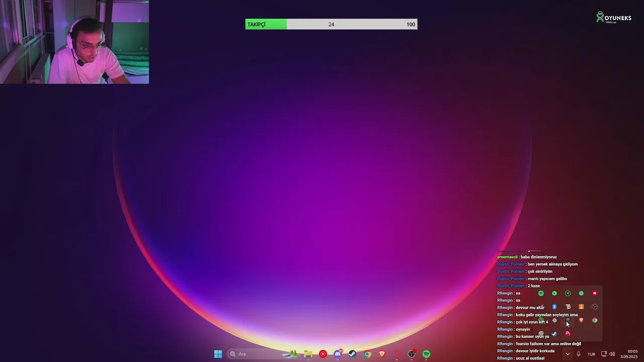Click Chrome icon in tray overflow popup
The image size is (644, 362).
tap(595, 320)
